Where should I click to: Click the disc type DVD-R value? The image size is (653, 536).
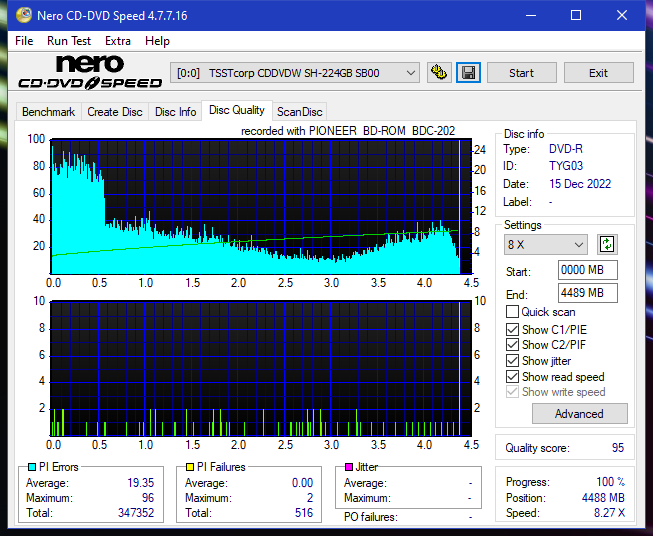[566, 149]
